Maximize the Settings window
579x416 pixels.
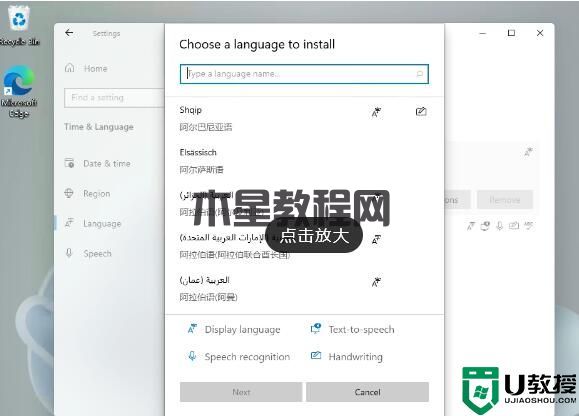(511, 33)
